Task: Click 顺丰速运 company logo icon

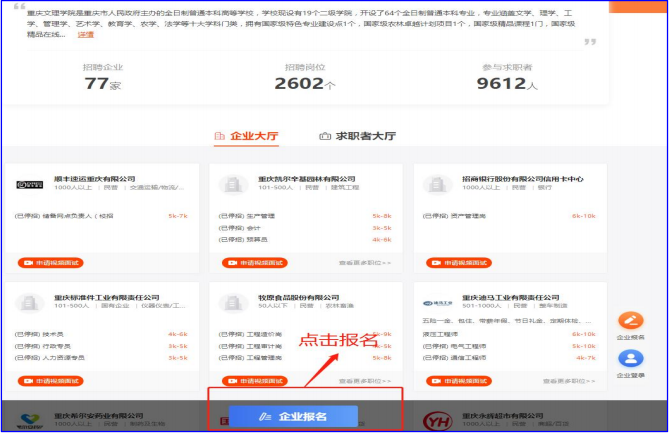Action: point(32,183)
